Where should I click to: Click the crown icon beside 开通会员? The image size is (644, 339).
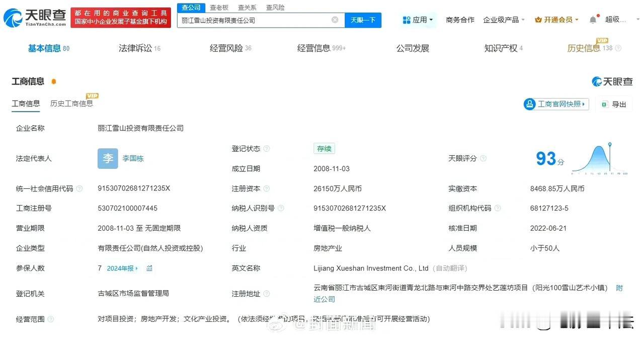pos(538,20)
